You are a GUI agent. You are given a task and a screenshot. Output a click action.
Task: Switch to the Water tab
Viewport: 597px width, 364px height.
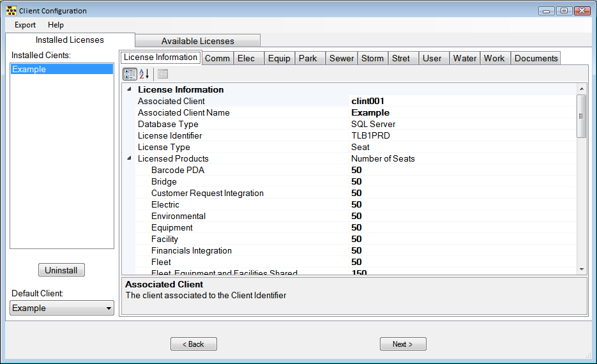point(464,58)
